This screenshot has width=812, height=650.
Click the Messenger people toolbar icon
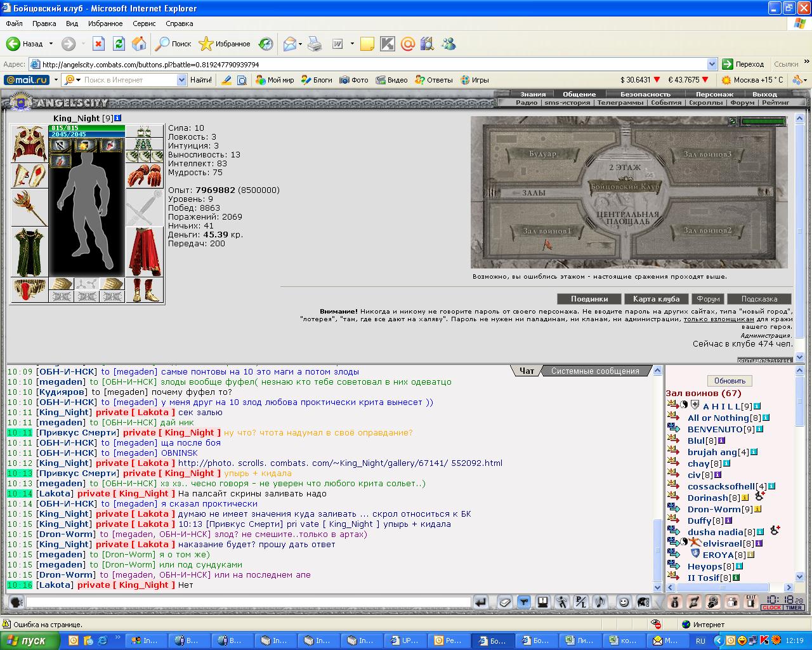[449, 44]
